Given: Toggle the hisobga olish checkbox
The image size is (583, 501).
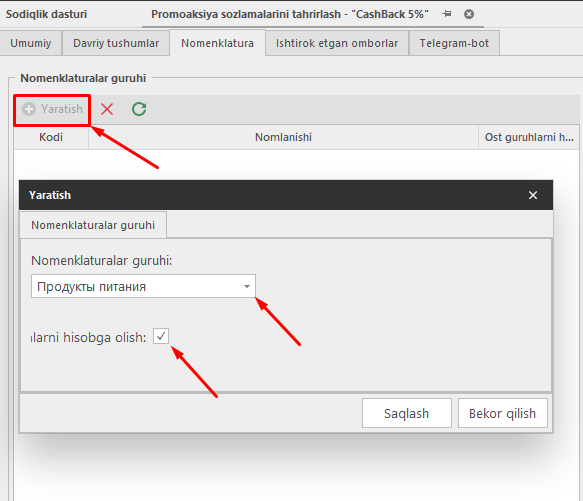Looking at the screenshot, I should coord(161,336).
